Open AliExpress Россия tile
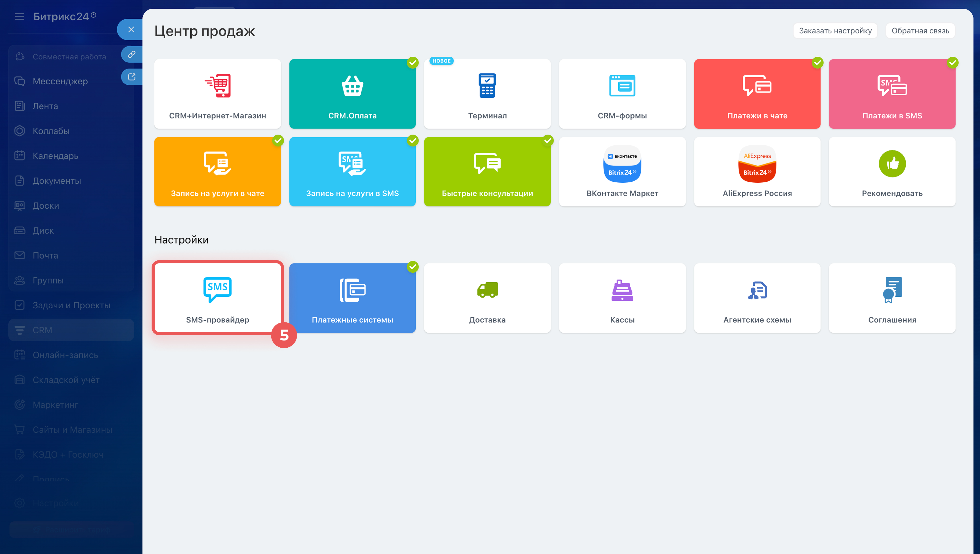Image resolution: width=980 pixels, height=554 pixels. click(x=757, y=172)
